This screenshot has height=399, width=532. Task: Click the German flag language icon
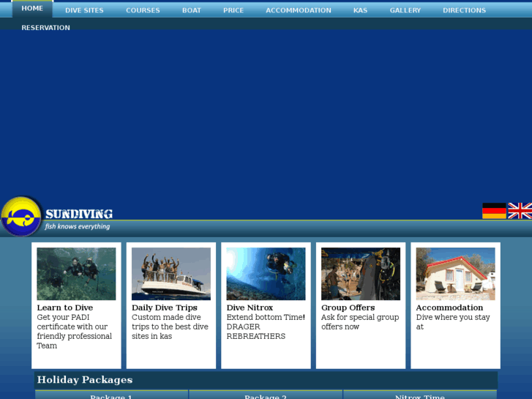tap(494, 211)
